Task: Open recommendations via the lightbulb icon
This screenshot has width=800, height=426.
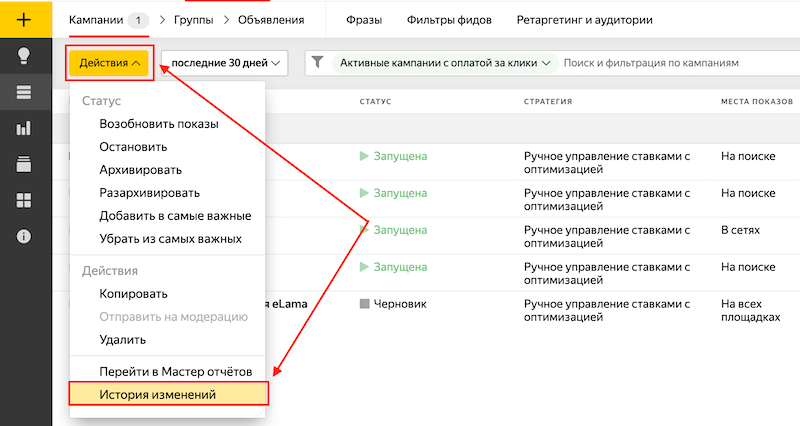Action: (25, 56)
